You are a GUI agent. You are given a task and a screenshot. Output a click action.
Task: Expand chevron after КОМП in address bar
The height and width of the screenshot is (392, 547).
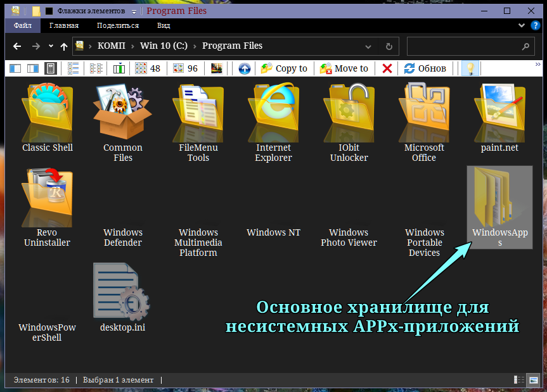pos(132,46)
